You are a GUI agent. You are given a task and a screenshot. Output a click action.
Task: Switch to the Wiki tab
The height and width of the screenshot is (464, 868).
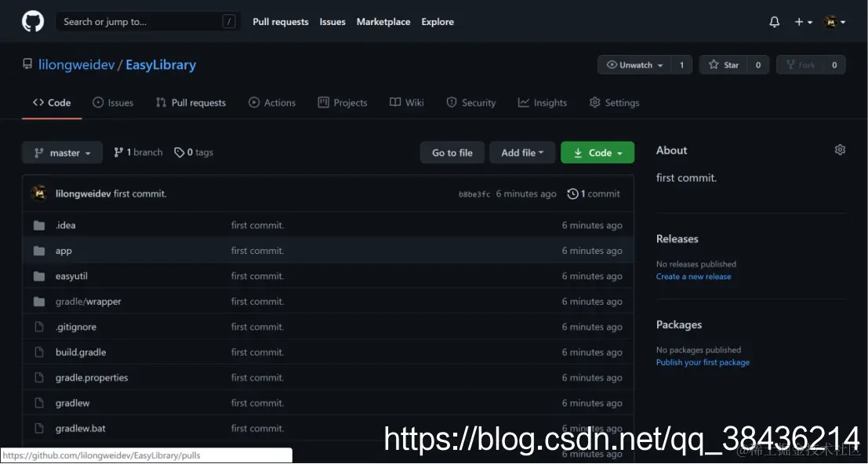click(x=407, y=103)
